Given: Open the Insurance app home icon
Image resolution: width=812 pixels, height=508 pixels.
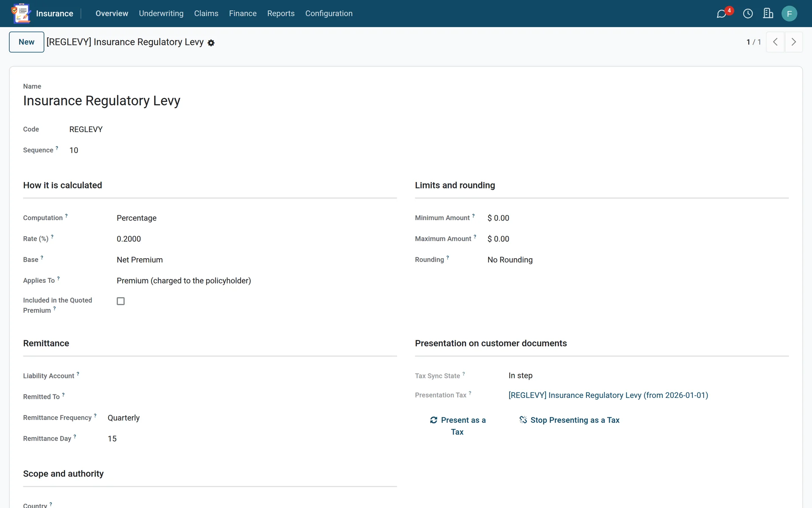Looking at the screenshot, I should (21, 13).
